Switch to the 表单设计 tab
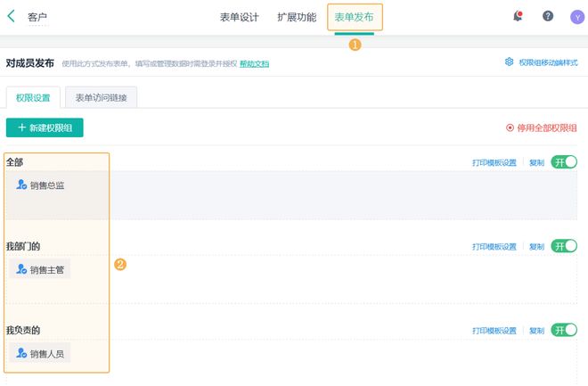The width and height of the screenshot is (588, 386). (240, 17)
